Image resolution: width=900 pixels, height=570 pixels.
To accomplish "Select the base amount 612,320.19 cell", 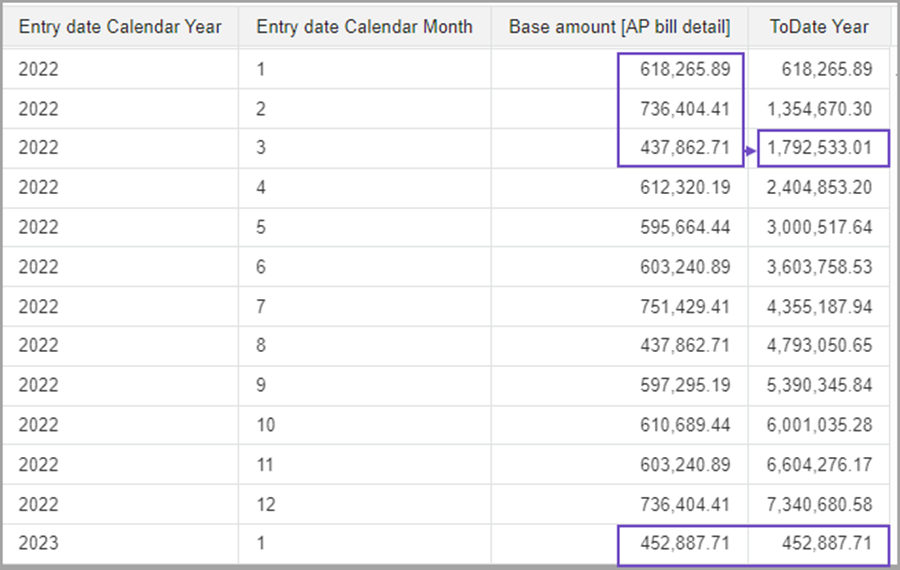I will 685,188.
